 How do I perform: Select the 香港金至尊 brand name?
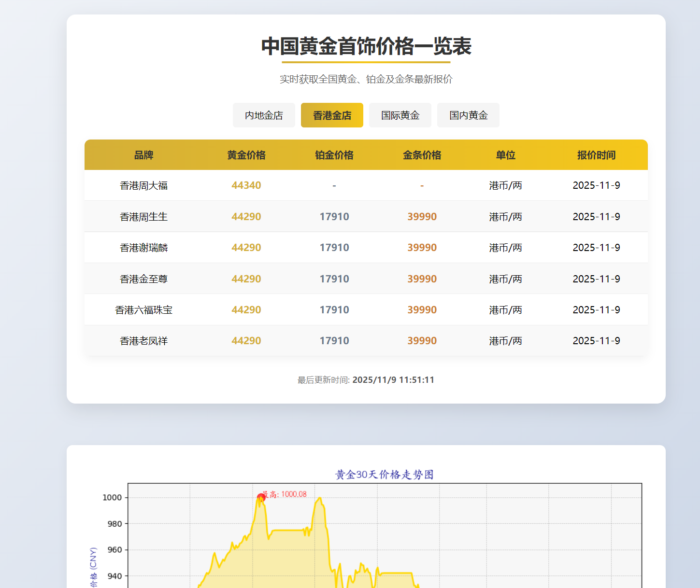143,279
